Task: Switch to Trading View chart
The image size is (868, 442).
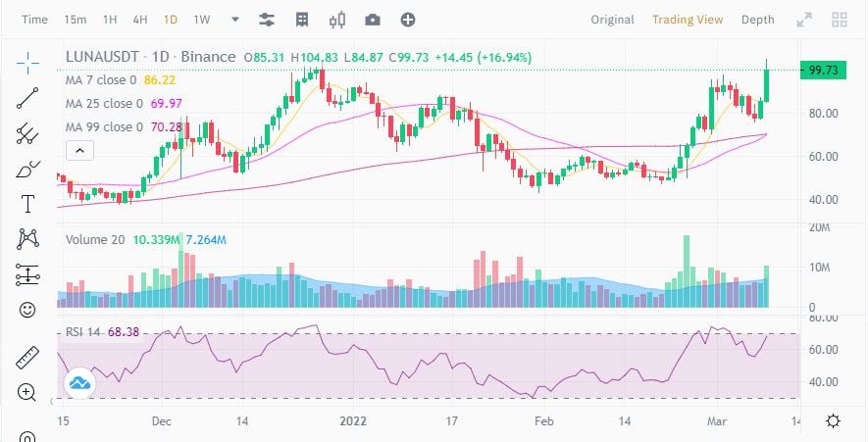Action: [688, 20]
